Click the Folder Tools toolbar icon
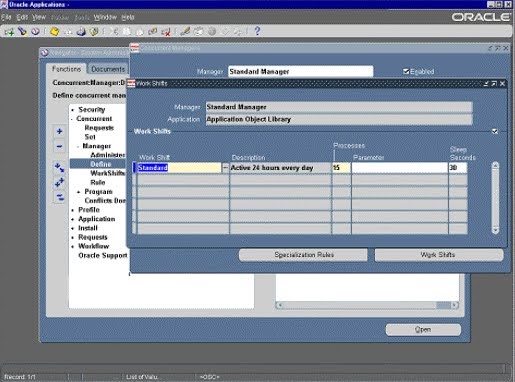This screenshot has width=515, height=382. tap(238, 32)
